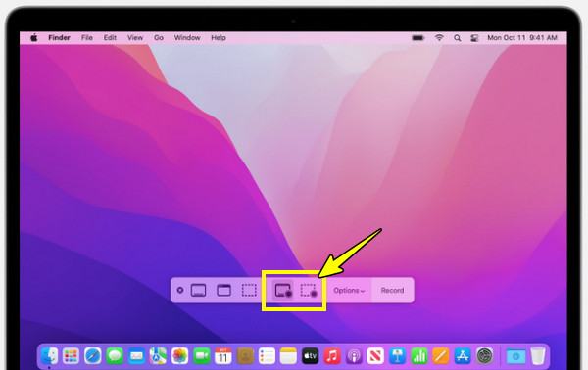Expand the Options dropdown
588x370 pixels.
click(349, 291)
